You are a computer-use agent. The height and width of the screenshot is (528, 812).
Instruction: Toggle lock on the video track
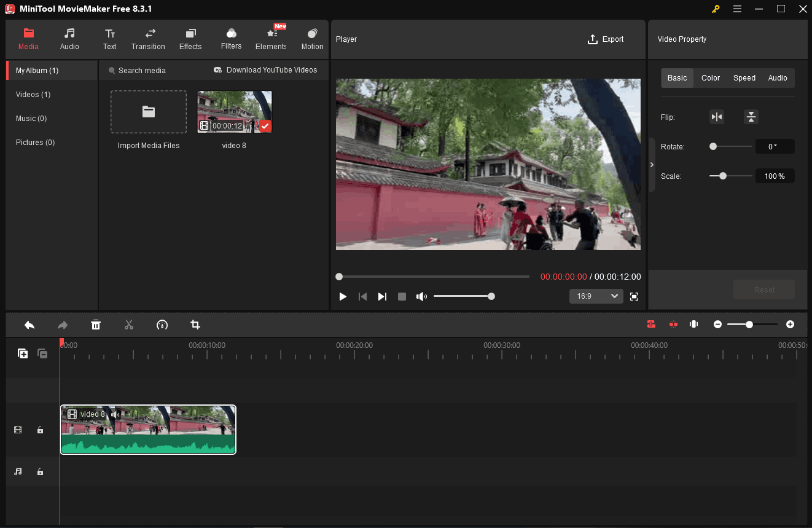(x=40, y=430)
